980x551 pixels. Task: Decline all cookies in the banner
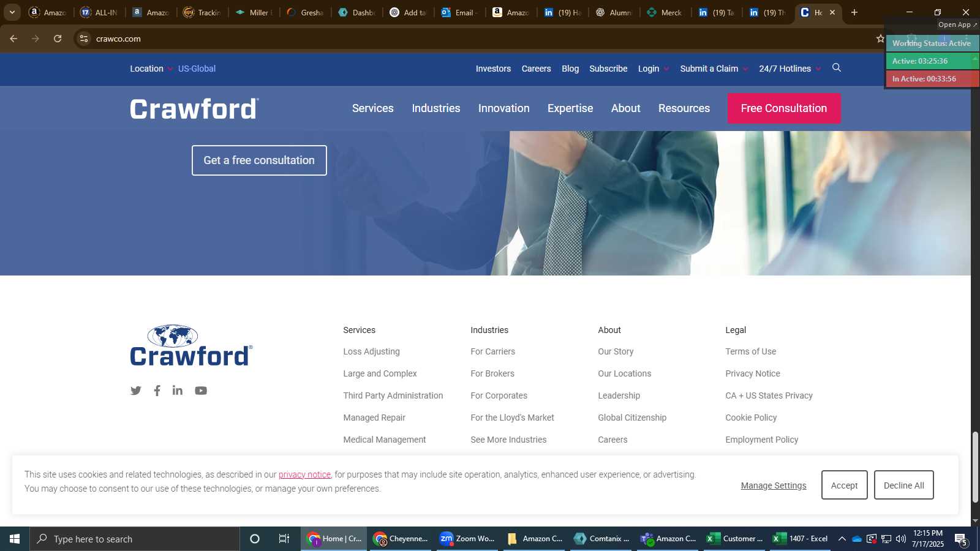[904, 485]
